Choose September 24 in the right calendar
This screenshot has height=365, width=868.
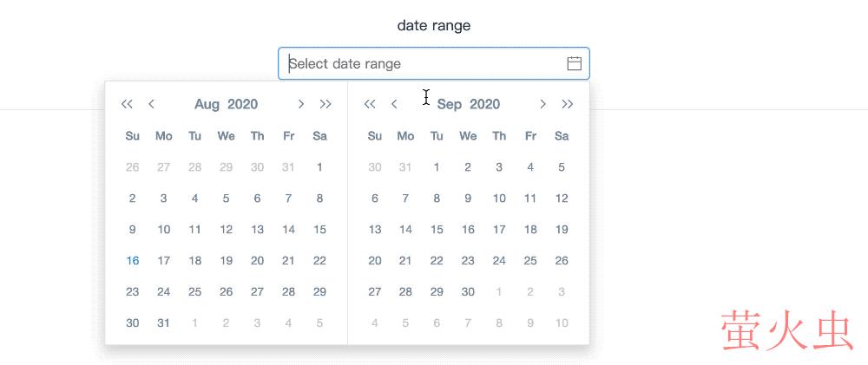click(499, 260)
